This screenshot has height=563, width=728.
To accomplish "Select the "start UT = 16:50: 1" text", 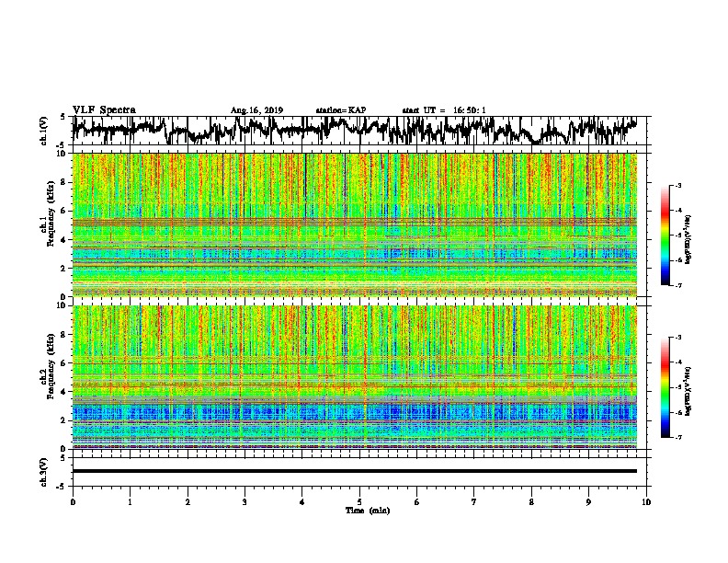I will [444, 110].
